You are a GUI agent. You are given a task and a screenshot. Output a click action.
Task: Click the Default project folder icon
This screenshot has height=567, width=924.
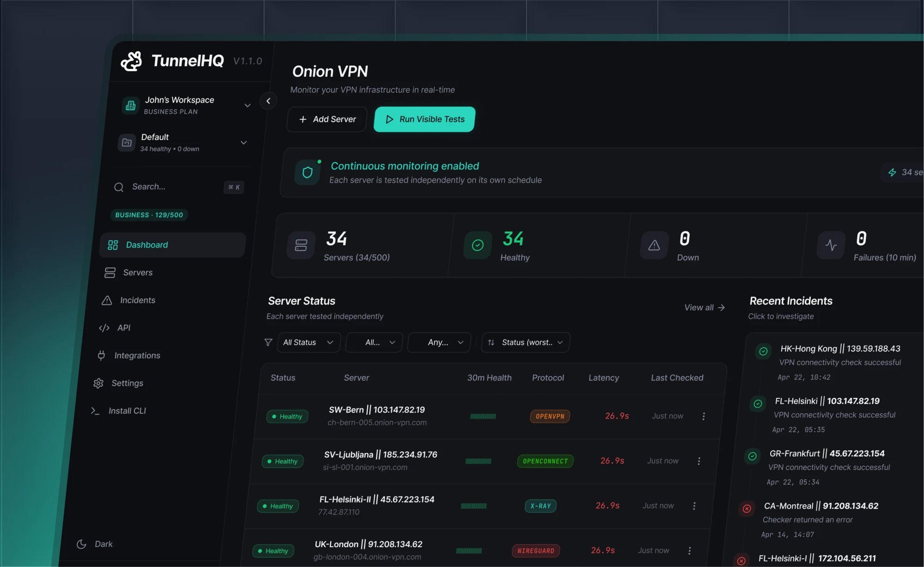point(127,143)
